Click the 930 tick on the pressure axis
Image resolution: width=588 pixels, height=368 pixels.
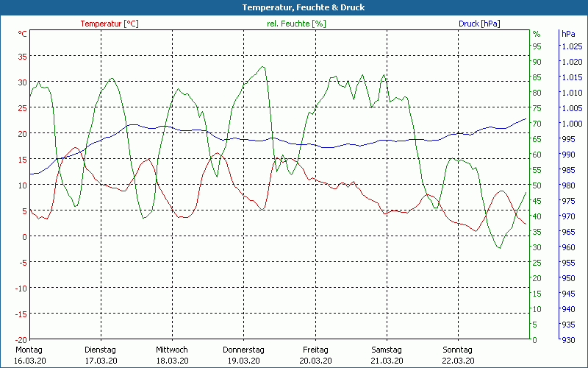click(568, 339)
